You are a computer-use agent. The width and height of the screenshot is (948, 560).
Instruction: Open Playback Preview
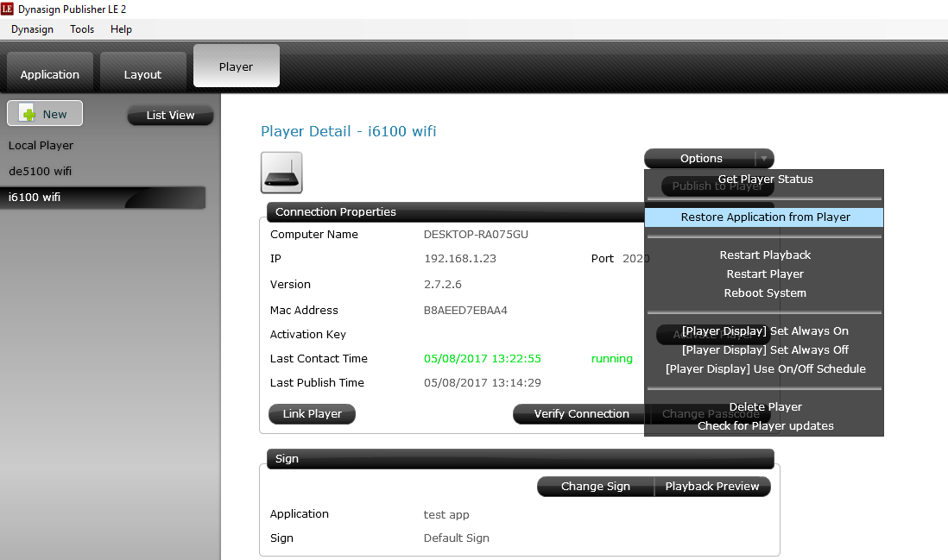click(712, 487)
